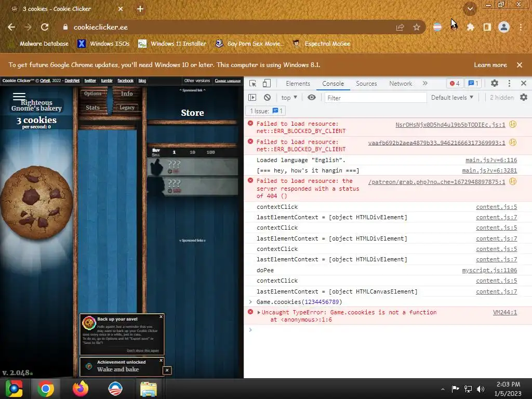Show hidden tray icons arrow

pyautogui.click(x=443, y=389)
